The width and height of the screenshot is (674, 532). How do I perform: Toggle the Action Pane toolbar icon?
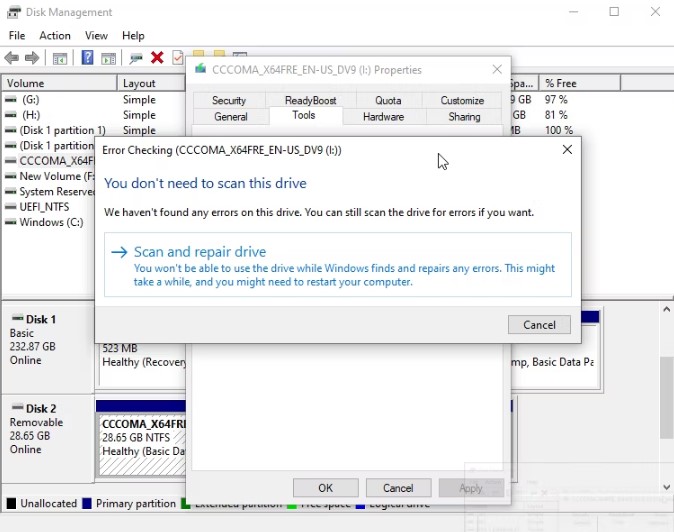click(x=108, y=58)
